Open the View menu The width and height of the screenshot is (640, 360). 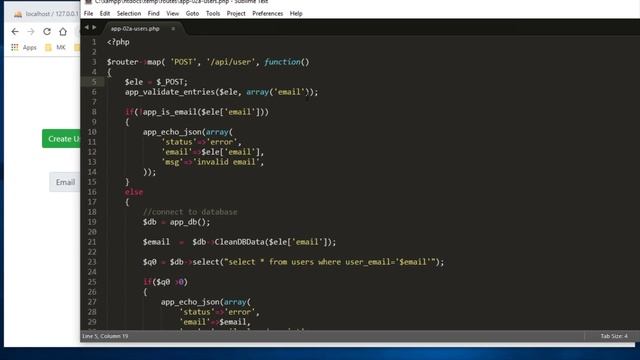tap(172, 13)
